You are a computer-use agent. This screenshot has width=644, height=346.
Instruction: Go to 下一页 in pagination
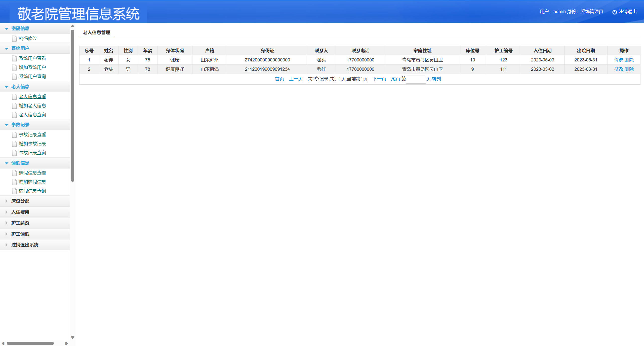[x=379, y=79]
